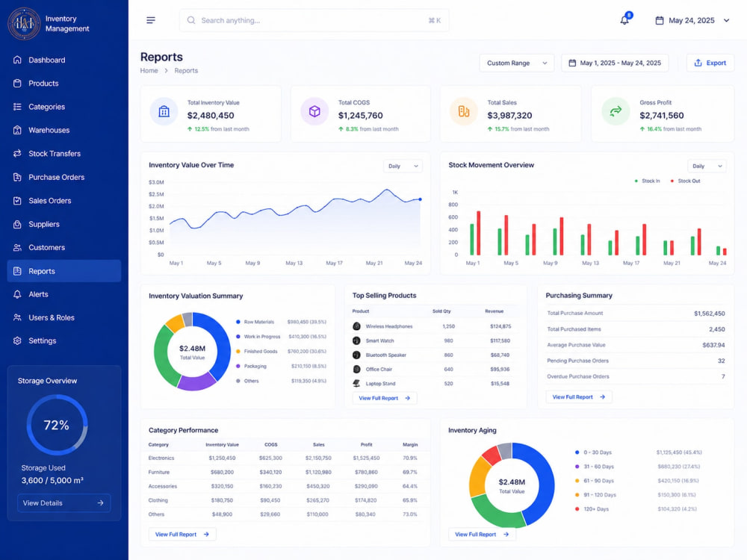Viewport: 747px width, 560px height.
Task: Click the Raw Materials legend color dot
Action: pos(238,322)
